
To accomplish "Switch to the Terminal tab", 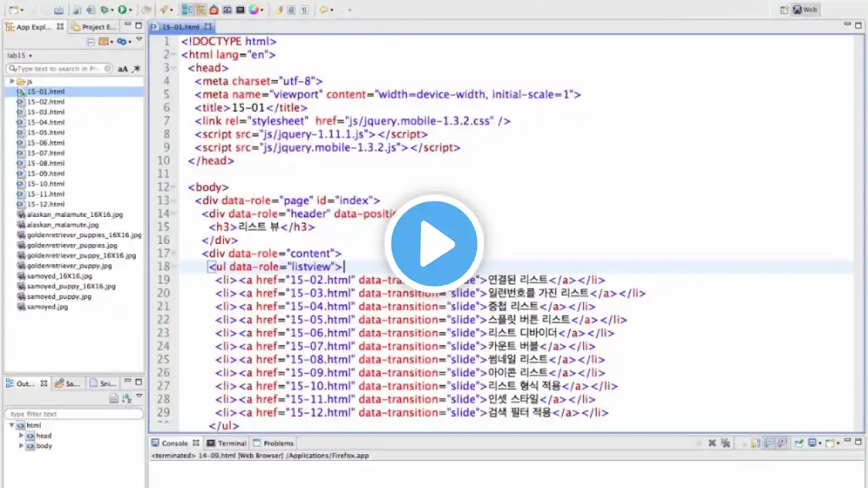I will point(226,443).
